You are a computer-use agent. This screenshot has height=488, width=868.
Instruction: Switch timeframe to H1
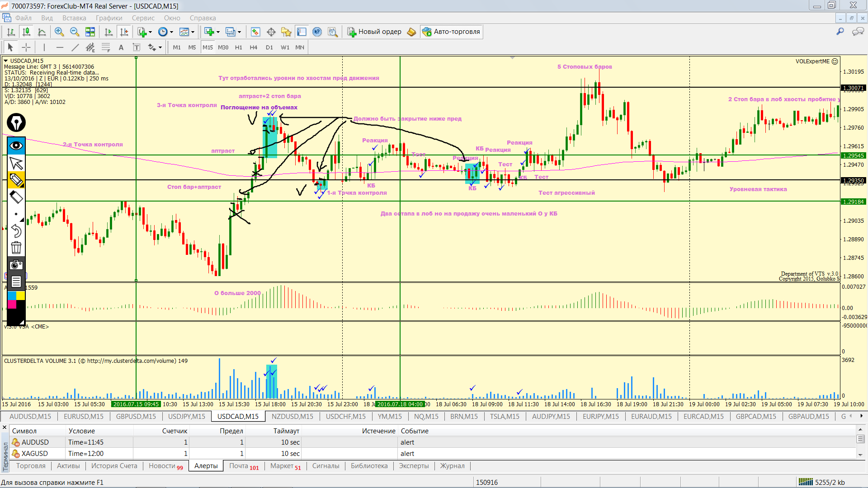pyautogui.click(x=239, y=47)
